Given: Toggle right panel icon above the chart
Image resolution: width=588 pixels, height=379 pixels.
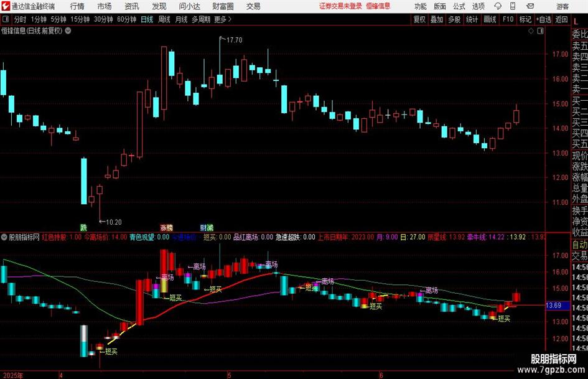Looking at the screenshot, I should 540,30.
